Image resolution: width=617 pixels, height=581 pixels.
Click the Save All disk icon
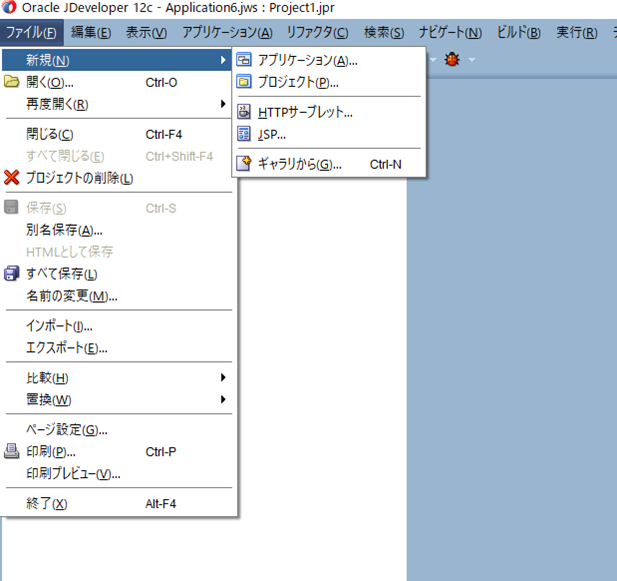pyautogui.click(x=12, y=274)
